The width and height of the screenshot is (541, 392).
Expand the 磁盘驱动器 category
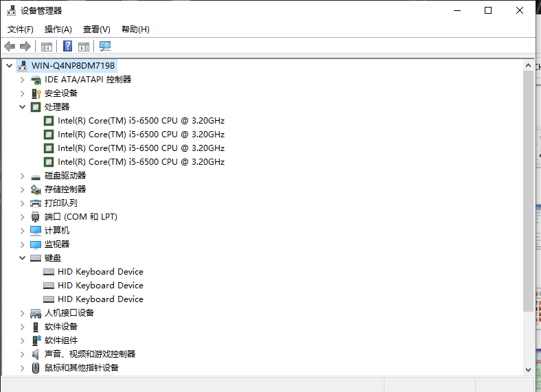(23, 176)
